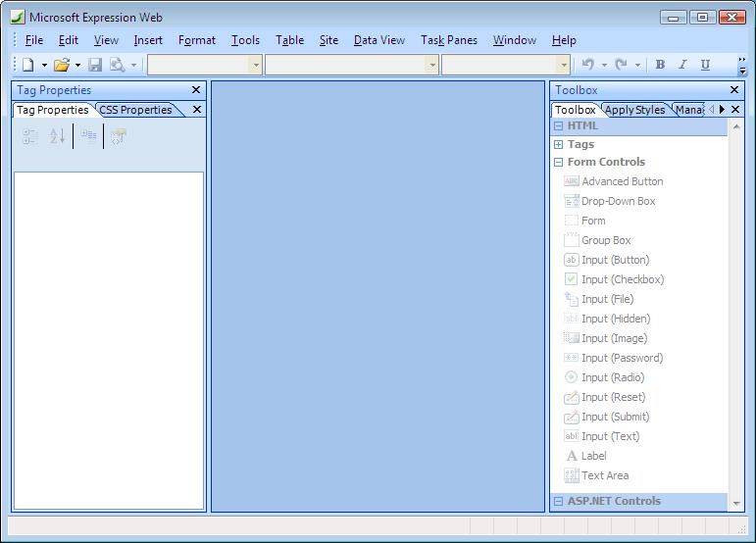Open the Edit menu
Screen dimensions: 756x543
[x=68, y=40]
